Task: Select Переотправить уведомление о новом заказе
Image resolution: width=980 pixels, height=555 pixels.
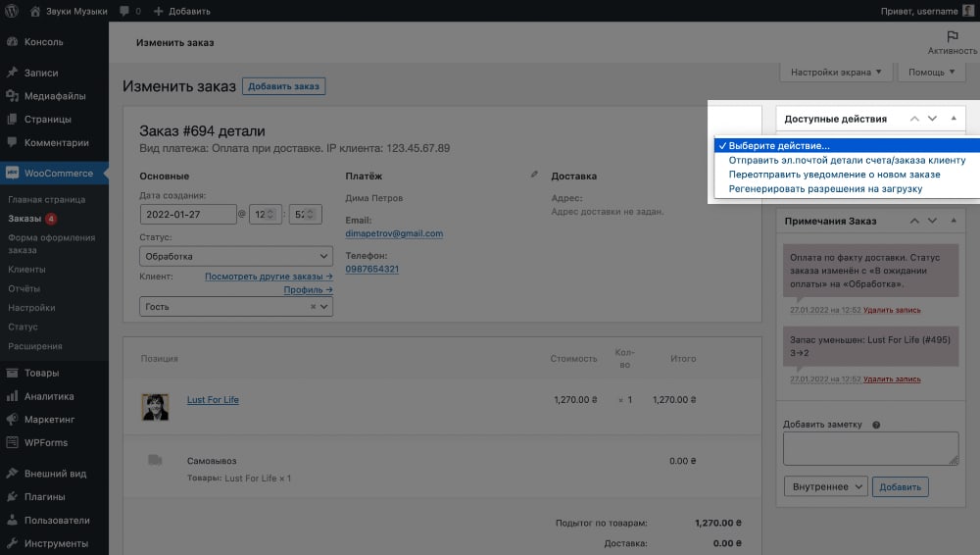Action: [847, 175]
